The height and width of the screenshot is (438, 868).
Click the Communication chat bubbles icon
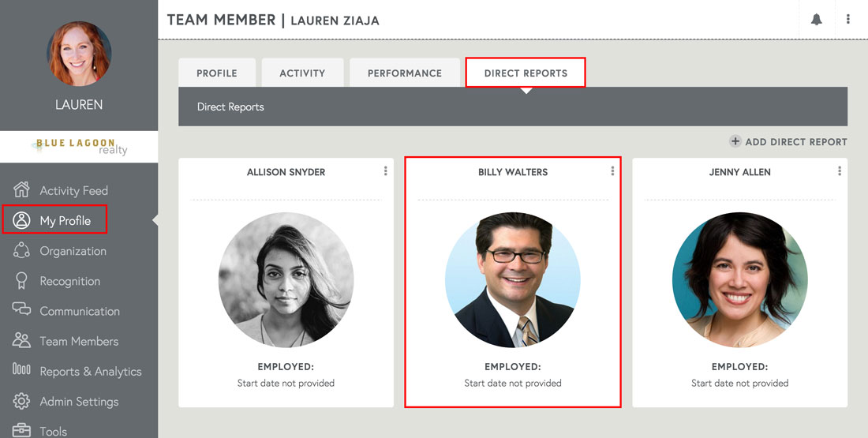[x=21, y=311]
